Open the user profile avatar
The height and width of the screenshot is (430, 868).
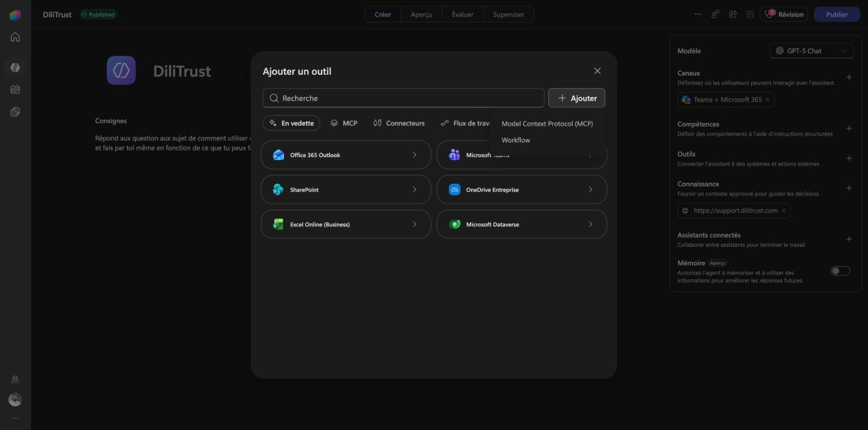(x=15, y=400)
